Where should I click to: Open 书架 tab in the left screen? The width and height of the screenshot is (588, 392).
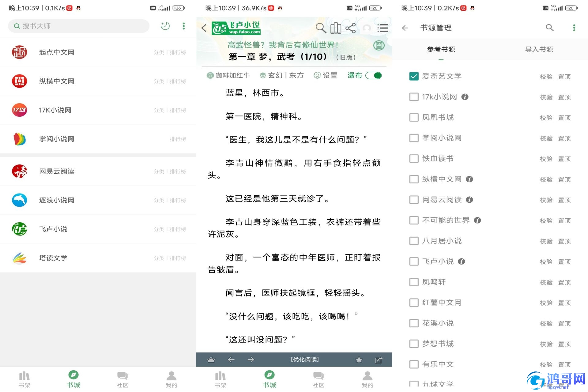tap(24, 379)
